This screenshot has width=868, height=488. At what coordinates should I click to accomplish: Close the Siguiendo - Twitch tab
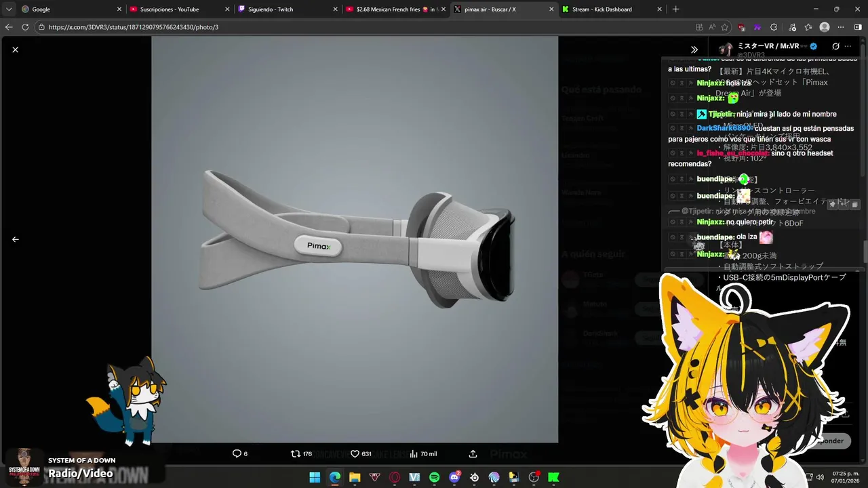[x=336, y=9]
